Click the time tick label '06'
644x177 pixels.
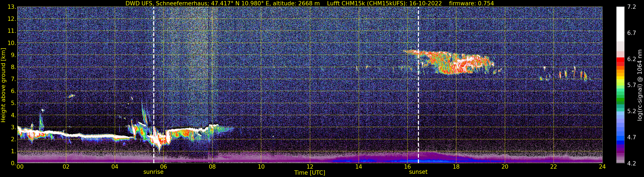164,167
